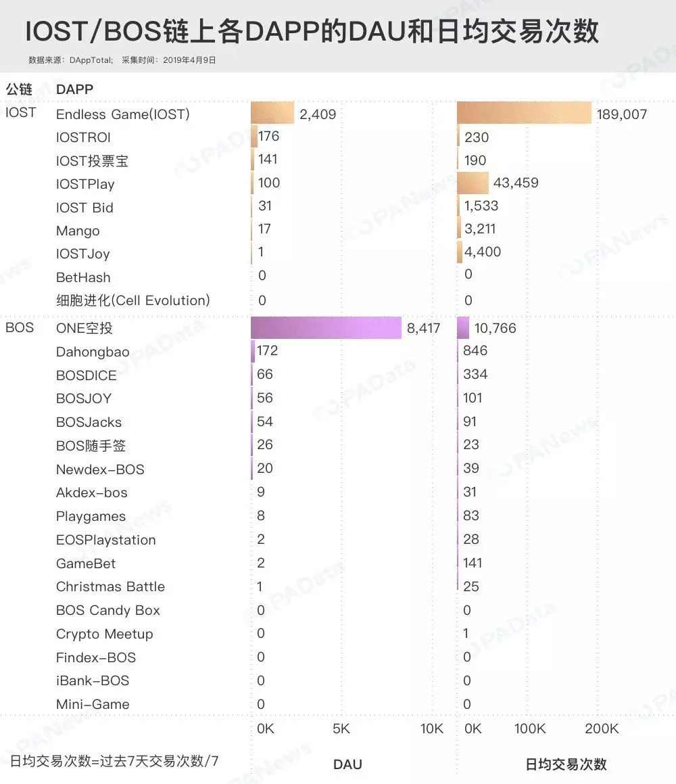This screenshot has height=784, width=676.
Task: Select the 公链 column header
Action: [x=19, y=89]
